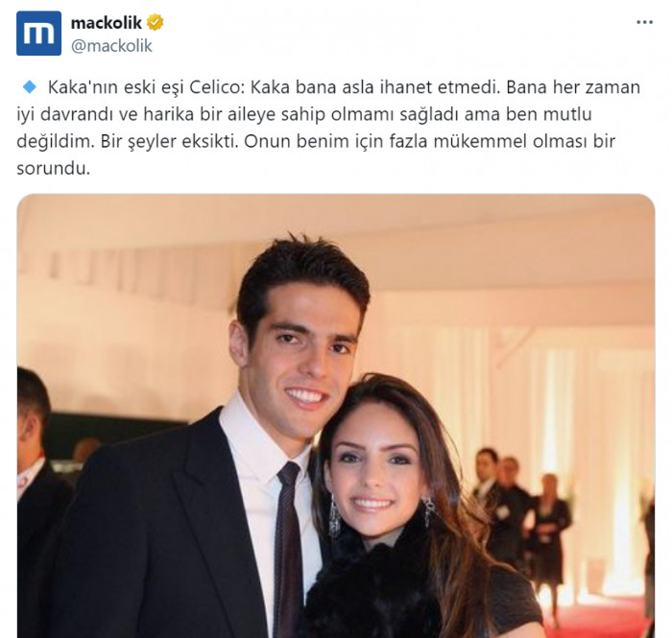Click the @mackolik handle
Image resolution: width=672 pixels, height=638 pixels.
coord(111,46)
